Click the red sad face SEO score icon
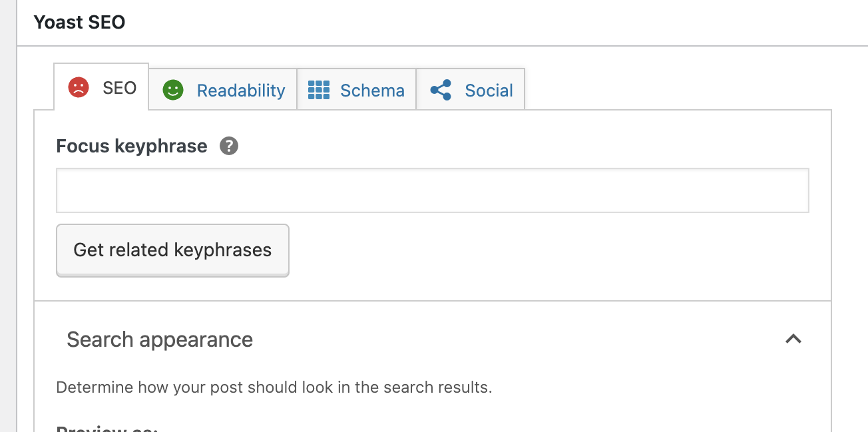Screen dimensions: 868x432 (x=79, y=87)
